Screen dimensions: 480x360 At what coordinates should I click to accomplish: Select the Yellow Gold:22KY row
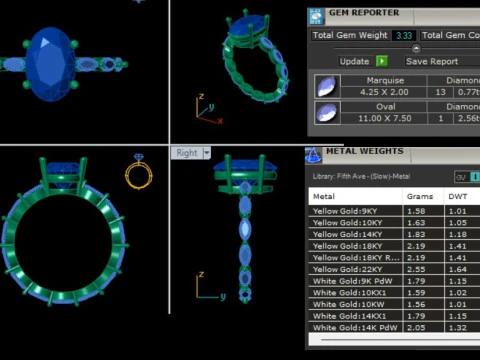coord(394,269)
